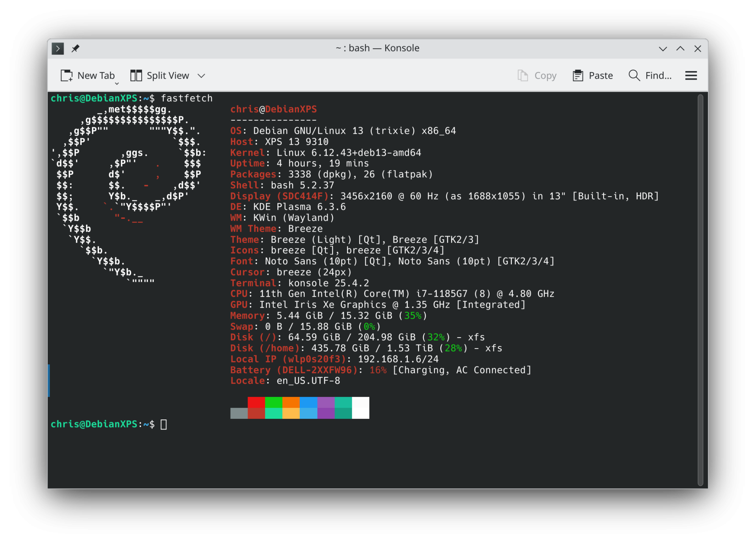Toggle the pin window on all desktops icon
The image size is (756, 545).
(x=76, y=48)
